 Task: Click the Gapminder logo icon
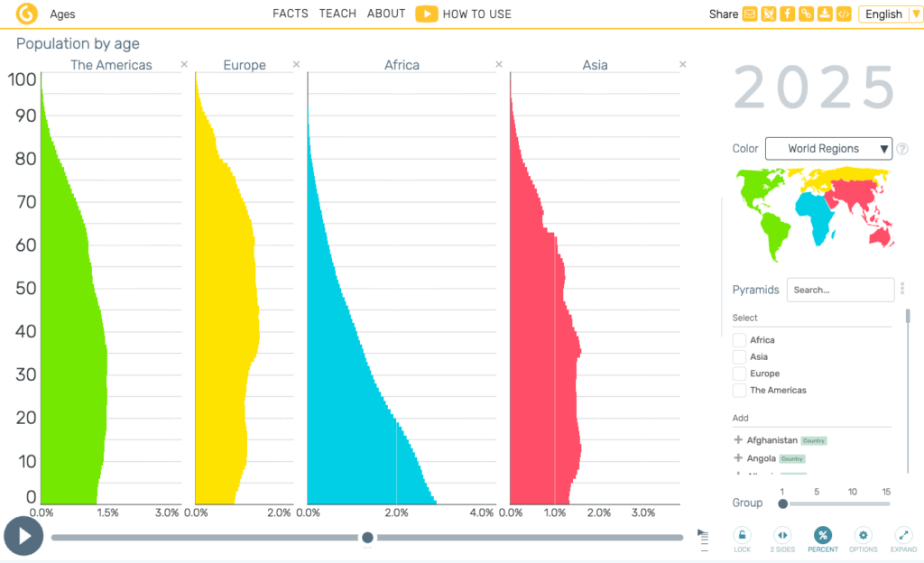(26, 13)
